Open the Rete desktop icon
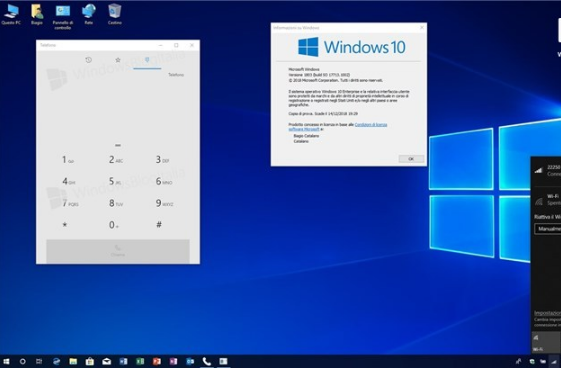561x368 pixels. [89, 14]
